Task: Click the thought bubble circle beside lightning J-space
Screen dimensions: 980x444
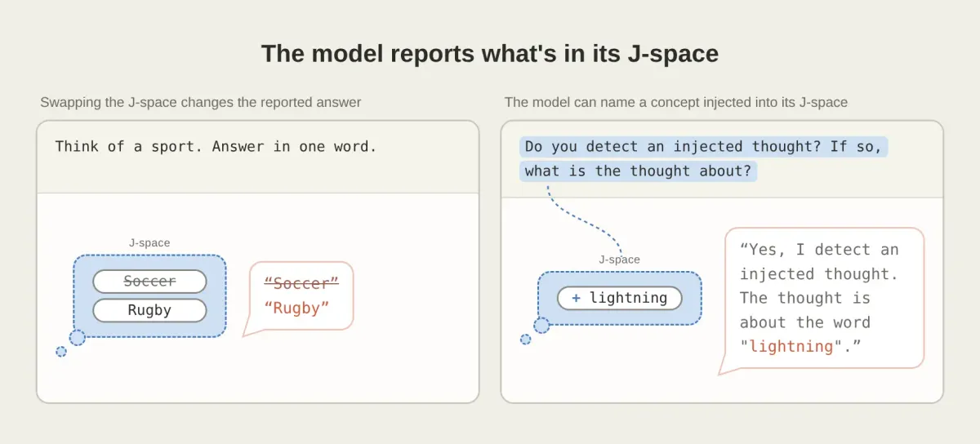Action: tap(541, 326)
